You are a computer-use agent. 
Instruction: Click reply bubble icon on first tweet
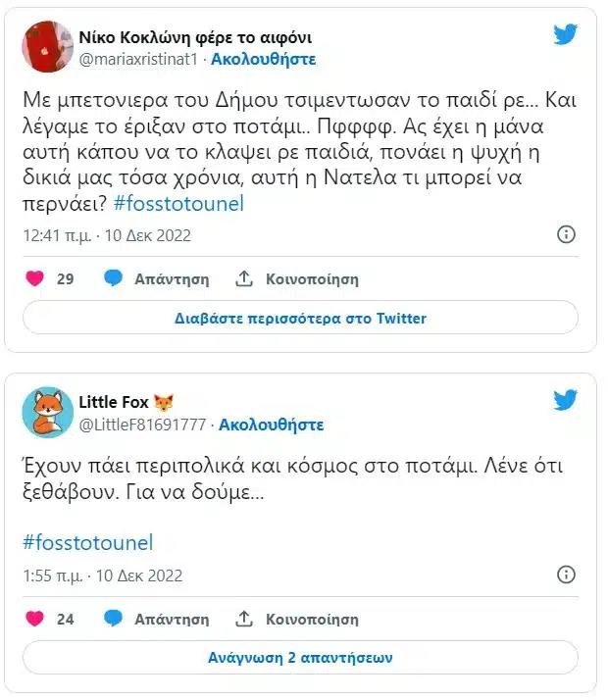pyautogui.click(x=113, y=278)
